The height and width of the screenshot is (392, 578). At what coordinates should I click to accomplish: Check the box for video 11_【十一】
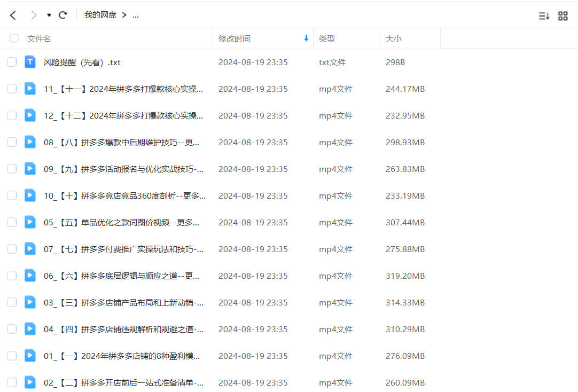(12, 89)
